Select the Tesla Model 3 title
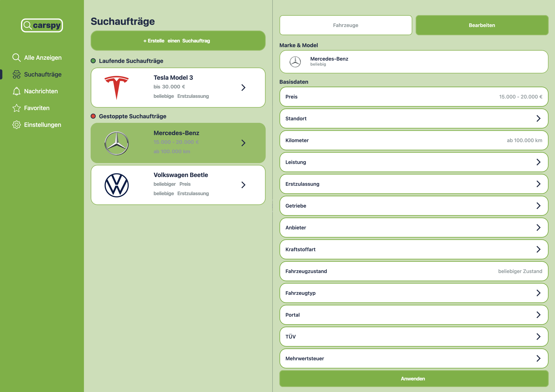The width and height of the screenshot is (555, 392). (x=173, y=78)
